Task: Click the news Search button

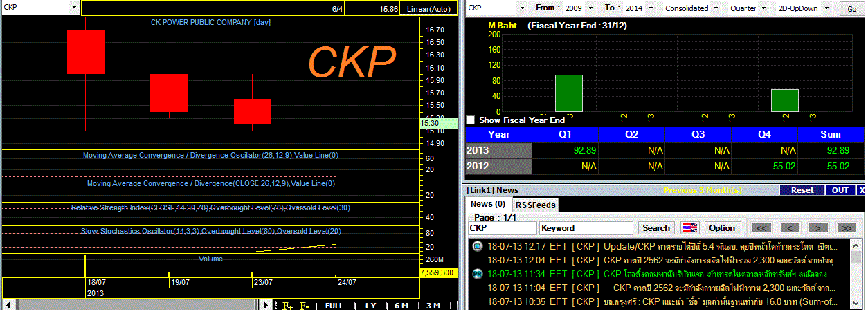Action: (x=656, y=228)
